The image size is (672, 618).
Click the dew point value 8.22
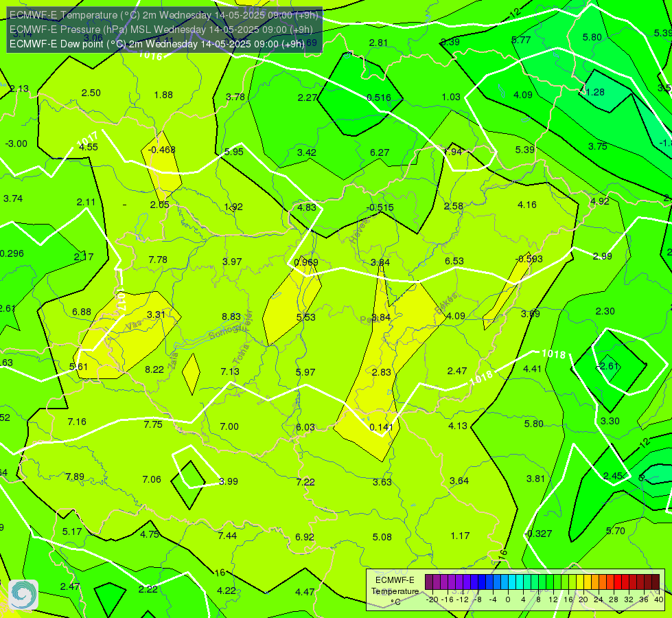pyautogui.click(x=154, y=369)
